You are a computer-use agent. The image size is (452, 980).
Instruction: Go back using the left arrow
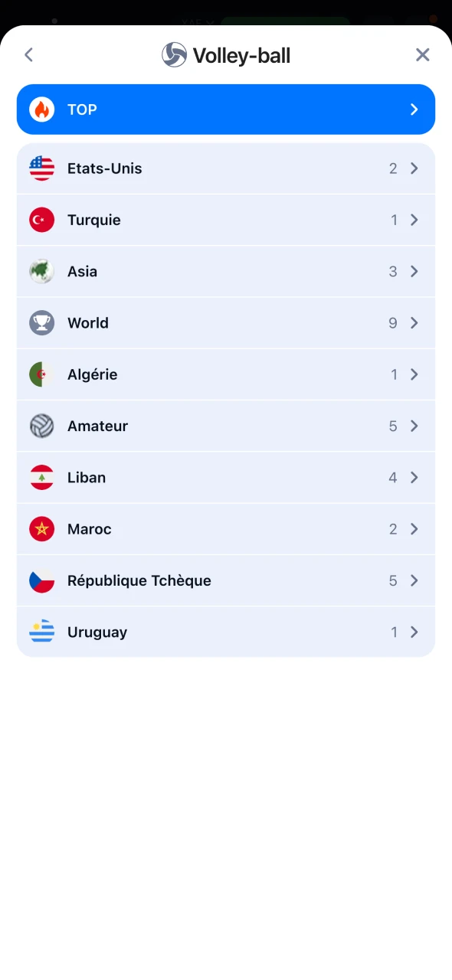click(28, 55)
